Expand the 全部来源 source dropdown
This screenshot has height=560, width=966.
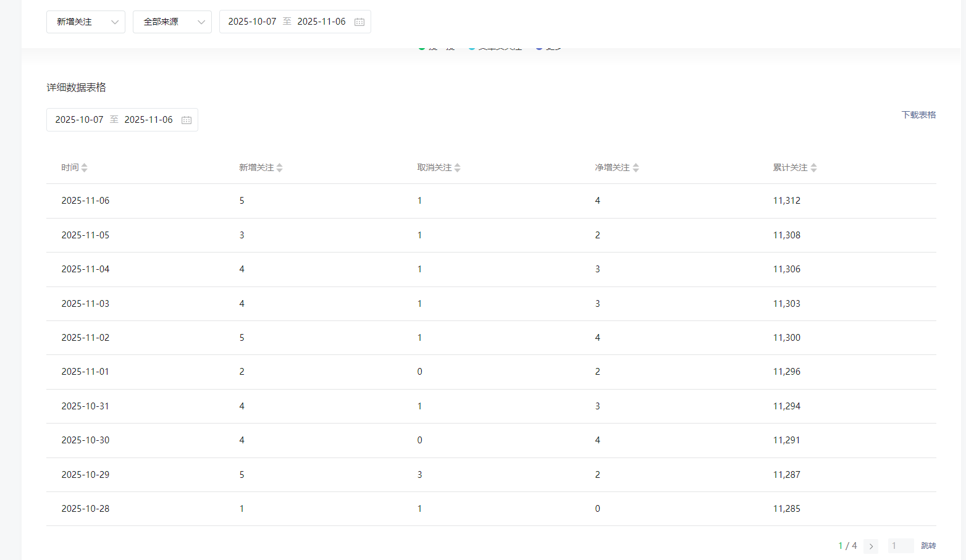pos(172,22)
